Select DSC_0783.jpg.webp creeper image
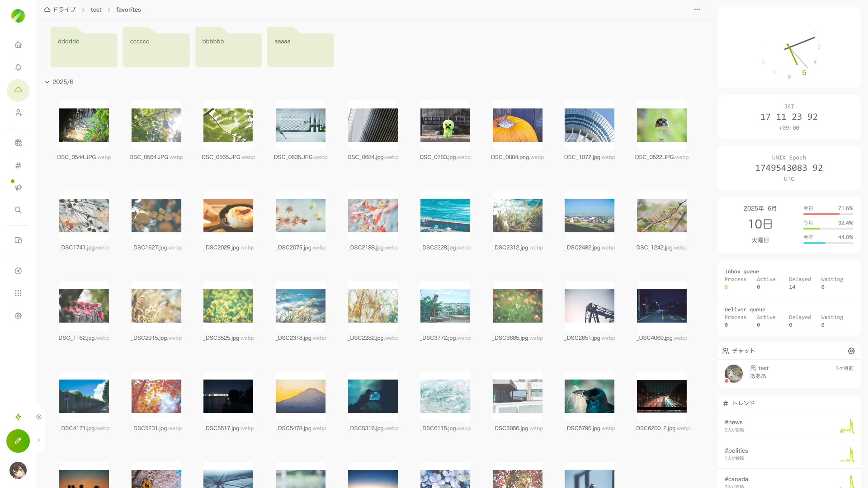Screen dimensions: 868x488 445,125
